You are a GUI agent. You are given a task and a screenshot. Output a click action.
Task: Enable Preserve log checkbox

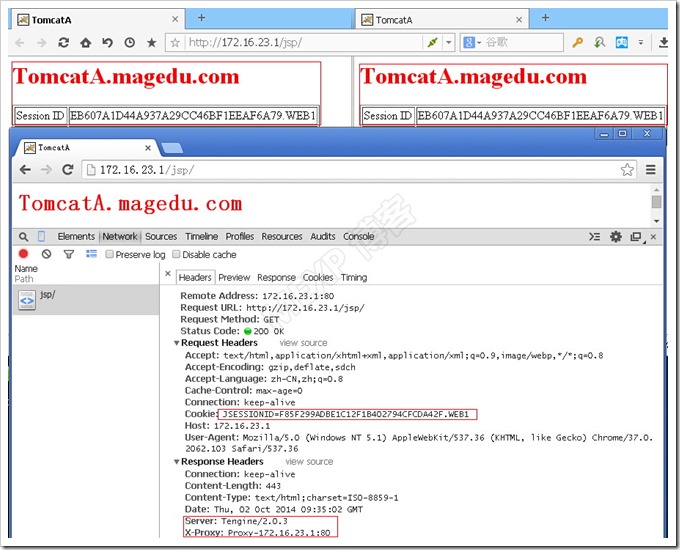109,254
